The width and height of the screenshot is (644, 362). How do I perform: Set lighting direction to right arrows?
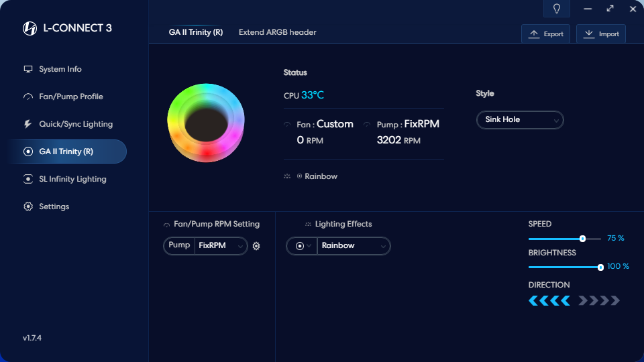click(599, 300)
